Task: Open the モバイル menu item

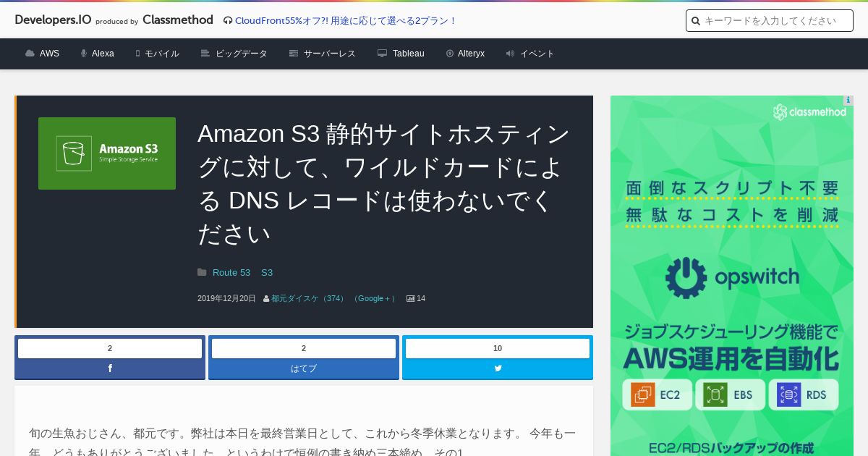Action: [x=162, y=54]
